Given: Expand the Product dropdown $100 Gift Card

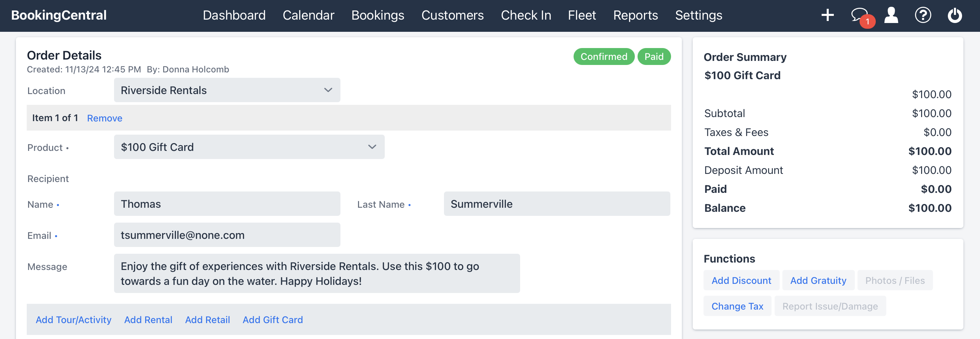Looking at the screenshot, I should pos(249,147).
